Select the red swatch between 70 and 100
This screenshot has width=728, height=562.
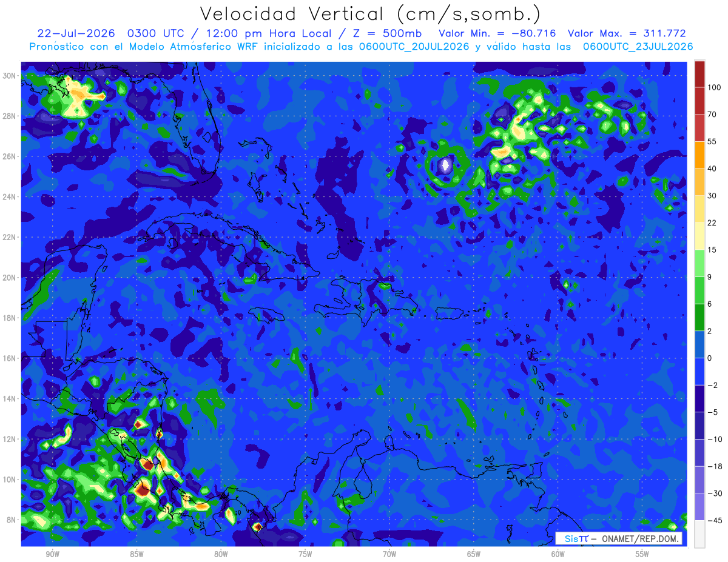(x=699, y=101)
